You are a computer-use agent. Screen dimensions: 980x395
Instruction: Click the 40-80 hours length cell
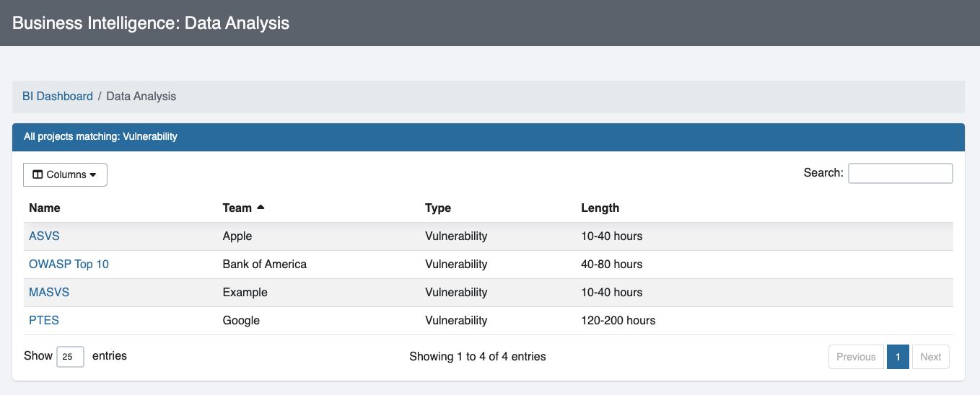(612, 264)
